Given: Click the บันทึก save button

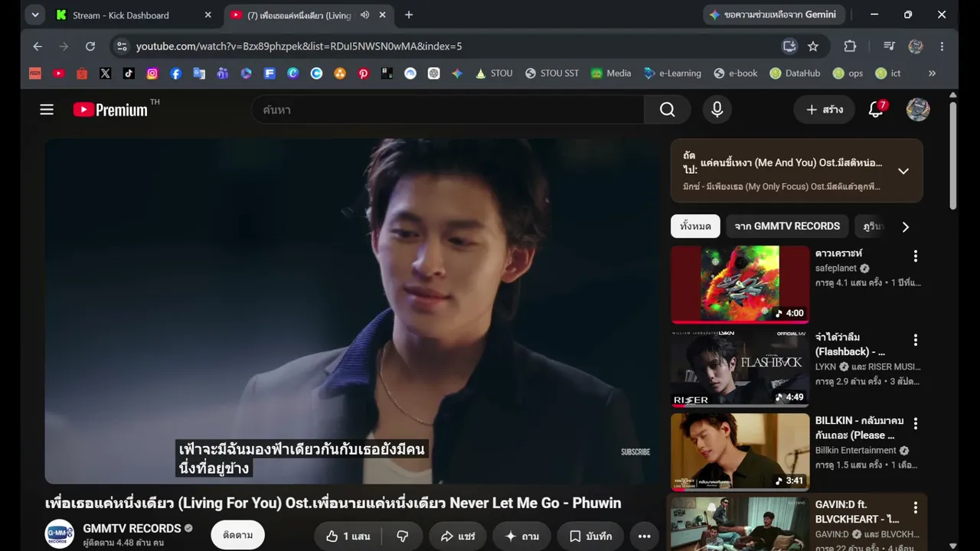Looking at the screenshot, I should click(590, 536).
